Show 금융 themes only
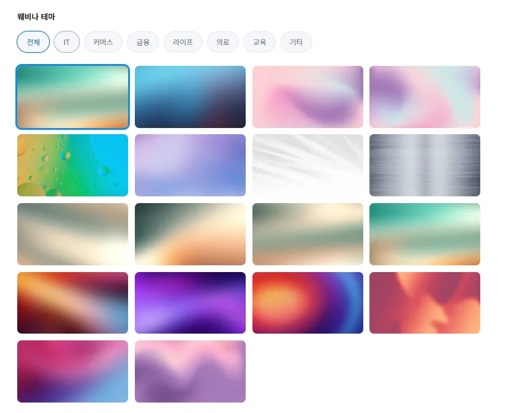The height and width of the screenshot is (413, 532). point(143,42)
